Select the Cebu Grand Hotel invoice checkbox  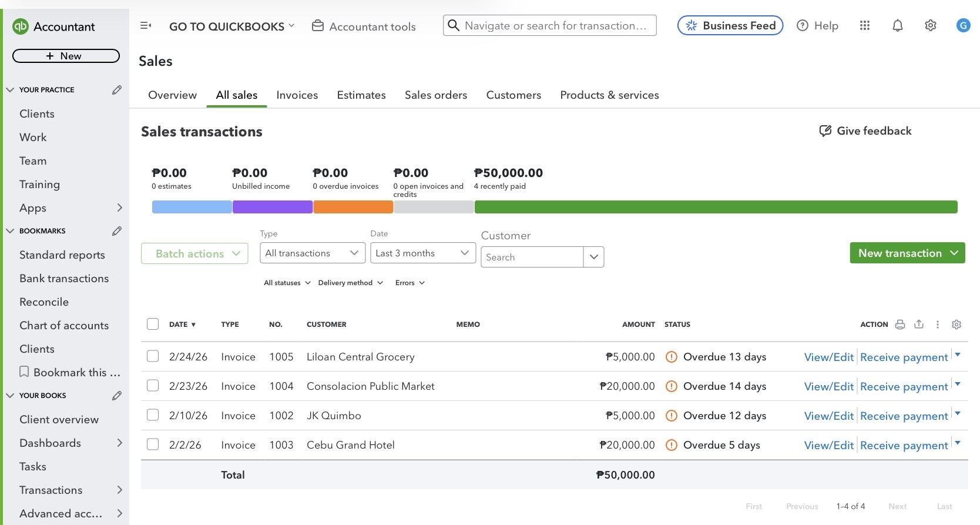click(x=153, y=445)
